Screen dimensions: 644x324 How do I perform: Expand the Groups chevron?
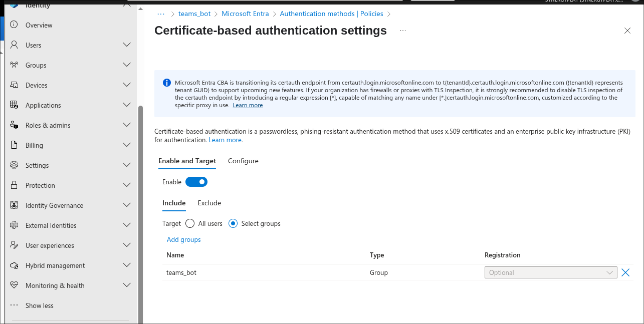click(127, 65)
